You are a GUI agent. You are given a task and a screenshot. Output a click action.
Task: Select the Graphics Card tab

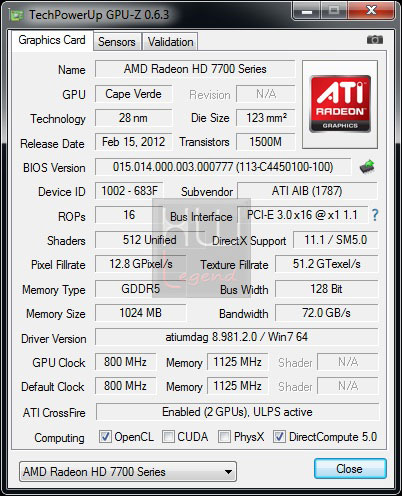[x=52, y=40]
